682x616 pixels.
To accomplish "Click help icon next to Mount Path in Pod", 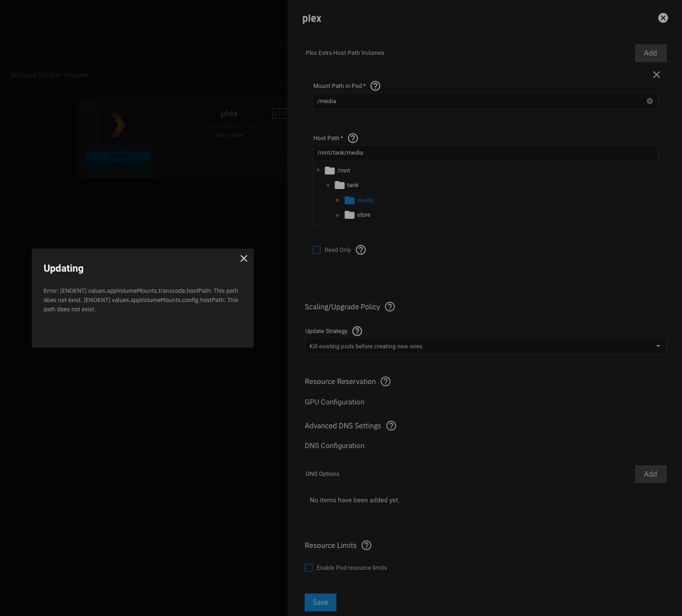I will pyautogui.click(x=375, y=86).
